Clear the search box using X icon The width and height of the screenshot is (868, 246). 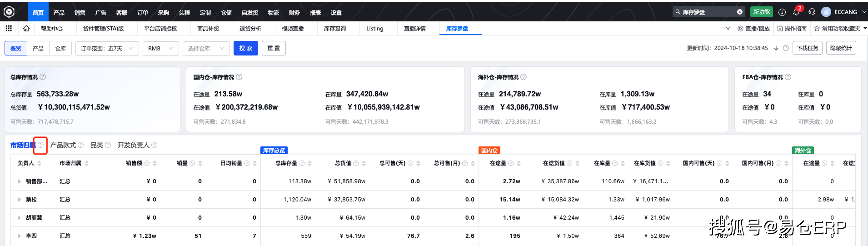740,12
